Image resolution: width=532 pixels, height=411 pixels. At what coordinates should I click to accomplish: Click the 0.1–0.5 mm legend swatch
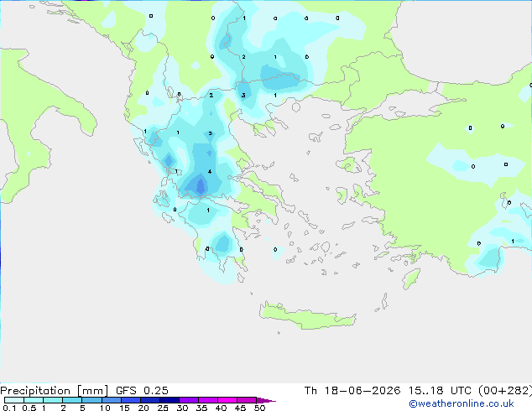point(14,400)
